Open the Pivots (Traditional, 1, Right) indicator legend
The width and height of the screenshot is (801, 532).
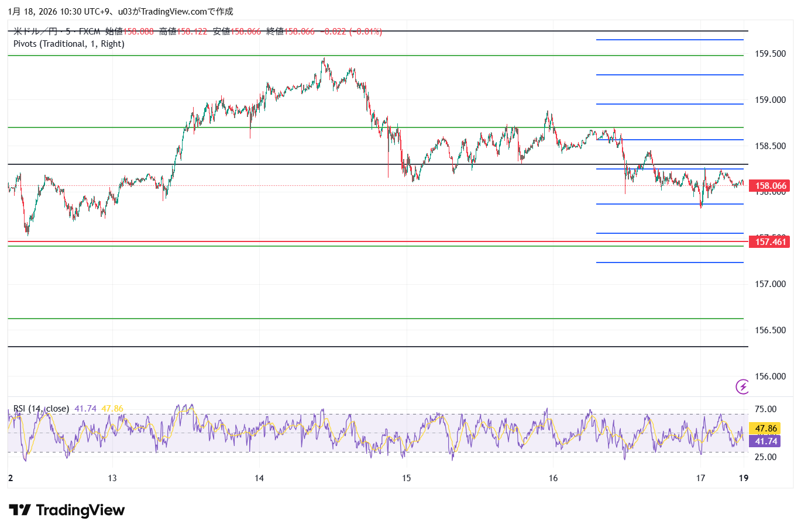click(x=68, y=44)
